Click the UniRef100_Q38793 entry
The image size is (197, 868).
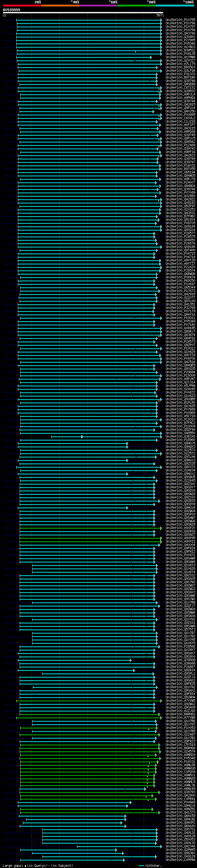click(x=180, y=792)
